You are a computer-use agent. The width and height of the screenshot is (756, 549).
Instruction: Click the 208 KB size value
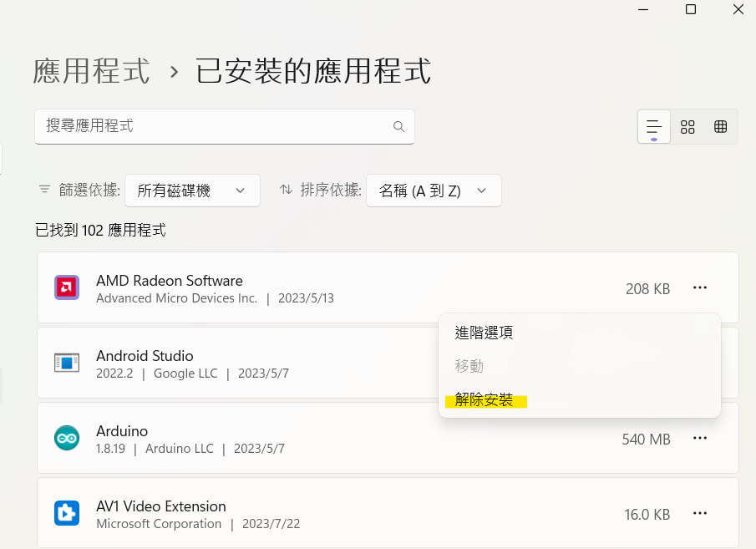point(648,288)
